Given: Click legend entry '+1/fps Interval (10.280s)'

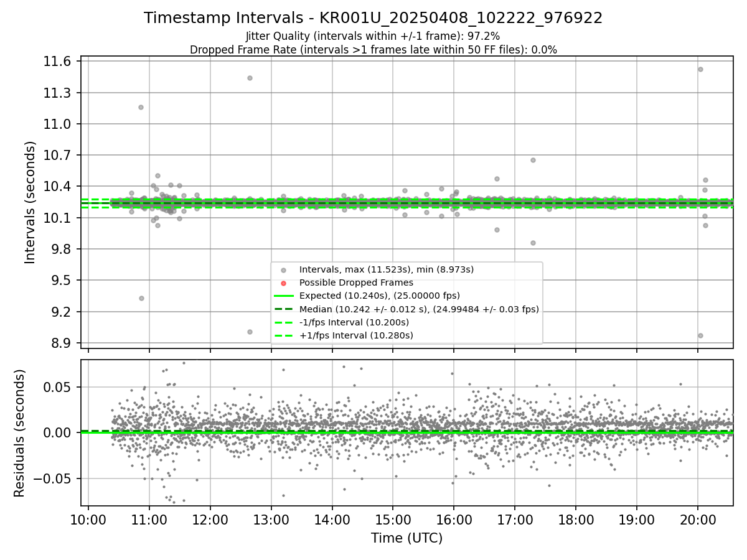Looking at the screenshot, I should 356,335.
